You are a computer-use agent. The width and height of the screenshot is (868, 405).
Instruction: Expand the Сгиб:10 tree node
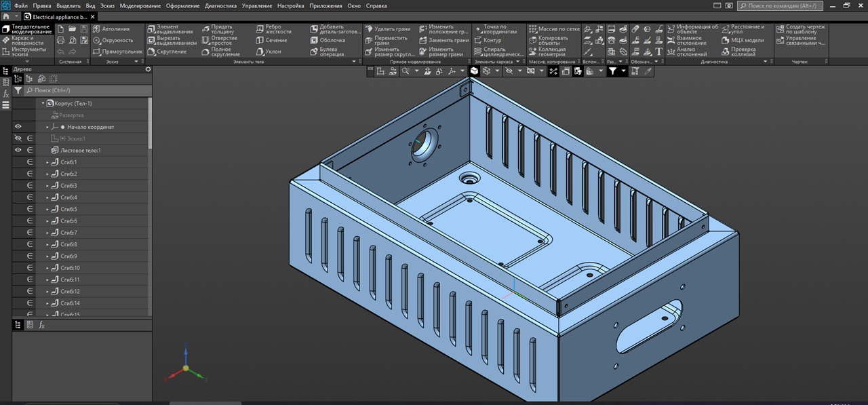point(47,268)
